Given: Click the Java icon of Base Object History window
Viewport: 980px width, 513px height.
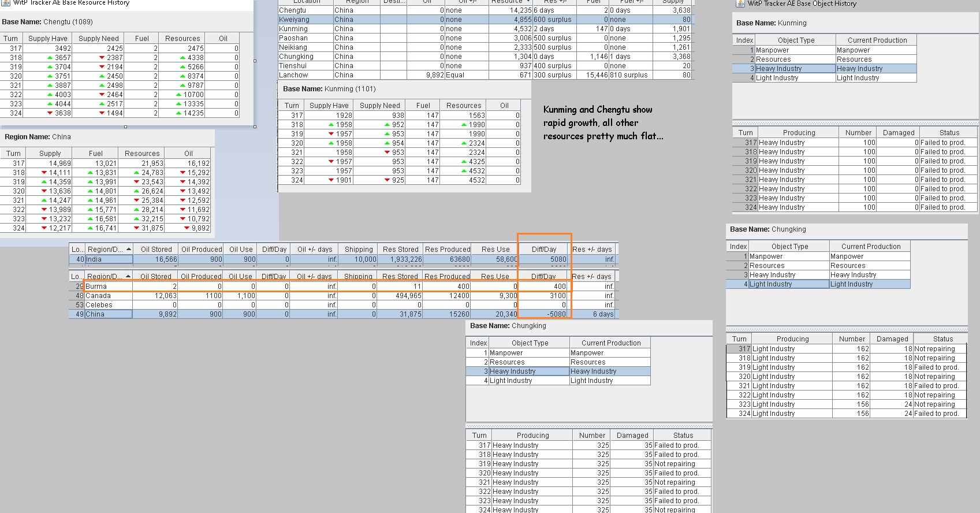Looking at the screenshot, I should (x=740, y=3).
